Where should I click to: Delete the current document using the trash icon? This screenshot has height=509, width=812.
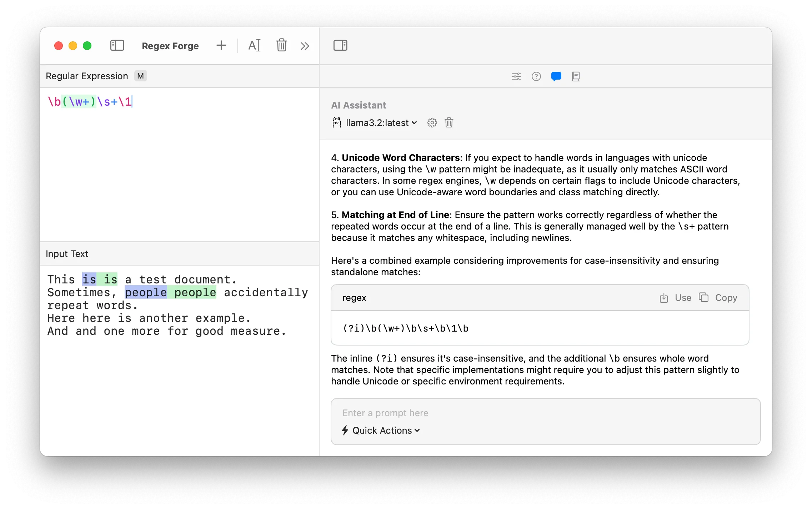pos(281,45)
